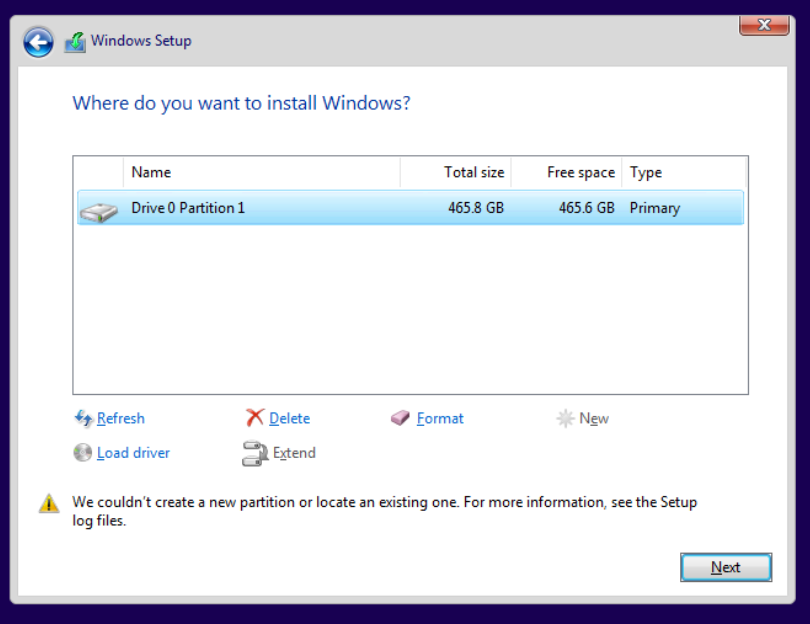Open the Load driver link
The width and height of the screenshot is (810, 624).
coord(133,453)
